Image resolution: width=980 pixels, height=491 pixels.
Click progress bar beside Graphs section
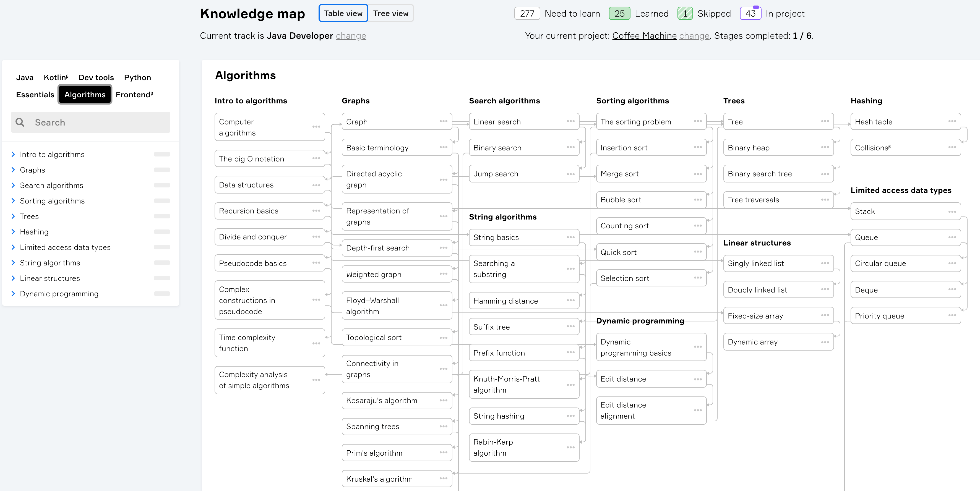pos(162,170)
